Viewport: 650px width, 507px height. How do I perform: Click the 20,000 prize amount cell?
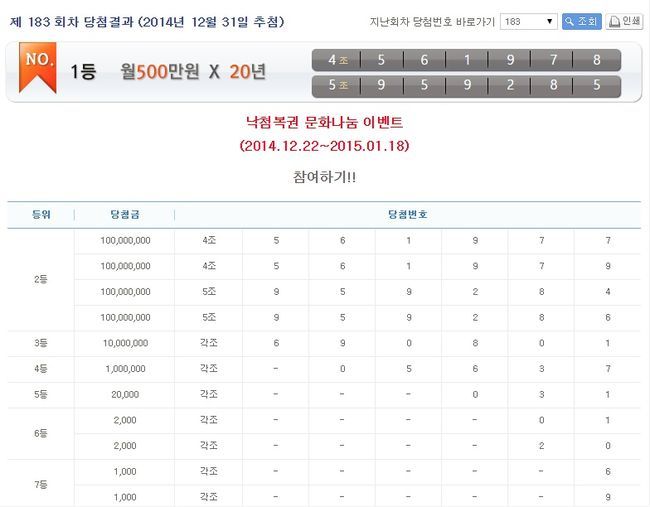[x=125, y=395]
